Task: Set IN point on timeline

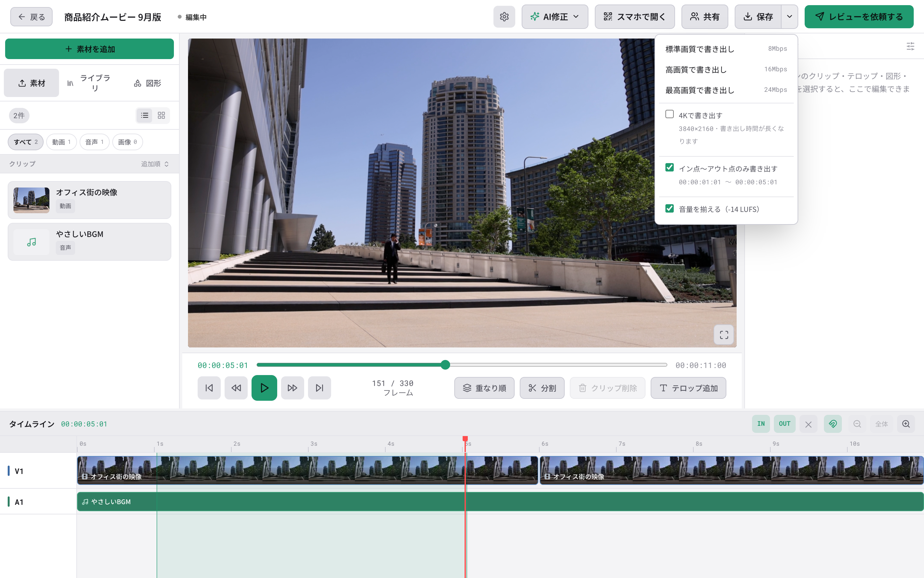Action: tap(761, 424)
